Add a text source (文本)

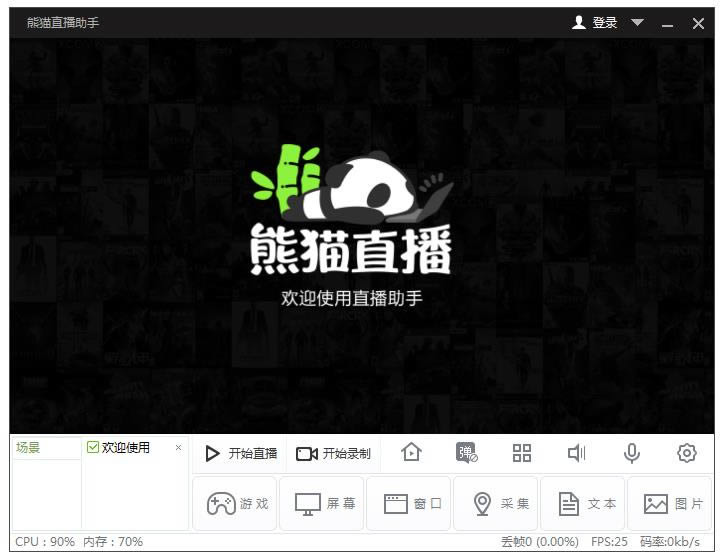[584, 504]
